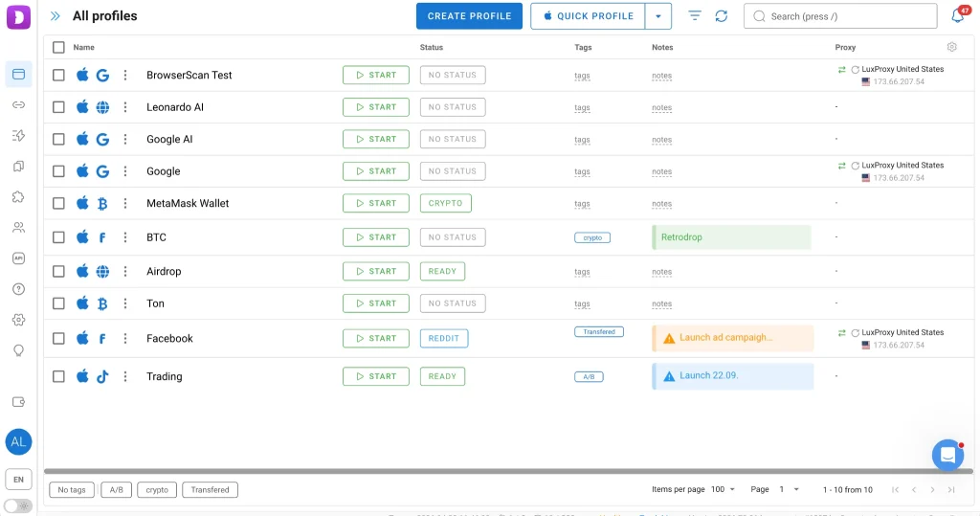980x516 pixels.
Task: Expand the Quick Profile dropdown arrow
Action: coord(657,16)
